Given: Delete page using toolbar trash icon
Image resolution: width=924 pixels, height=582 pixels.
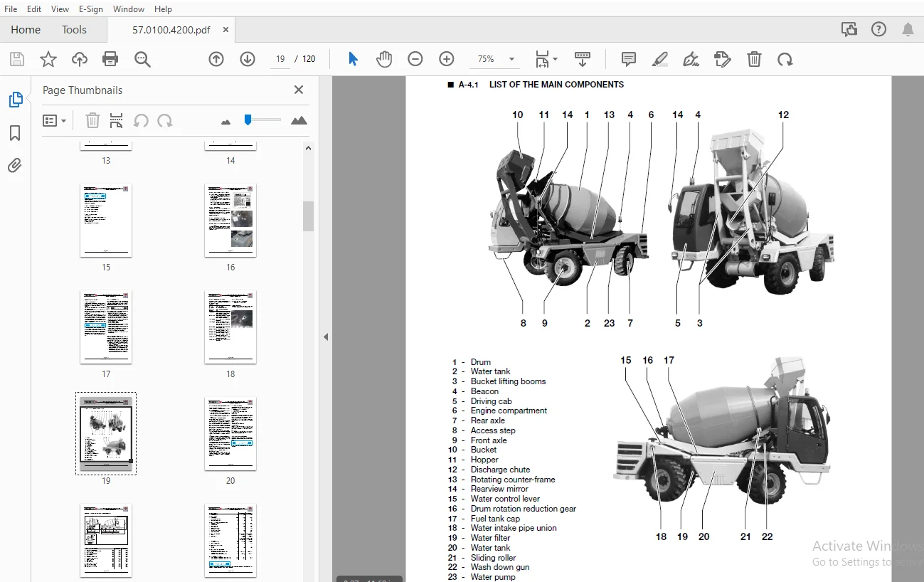Looking at the screenshot, I should tap(754, 59).
